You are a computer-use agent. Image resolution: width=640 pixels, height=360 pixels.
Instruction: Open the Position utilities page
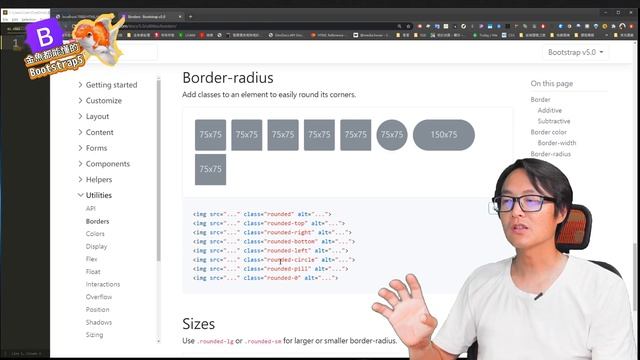point(98,310)
